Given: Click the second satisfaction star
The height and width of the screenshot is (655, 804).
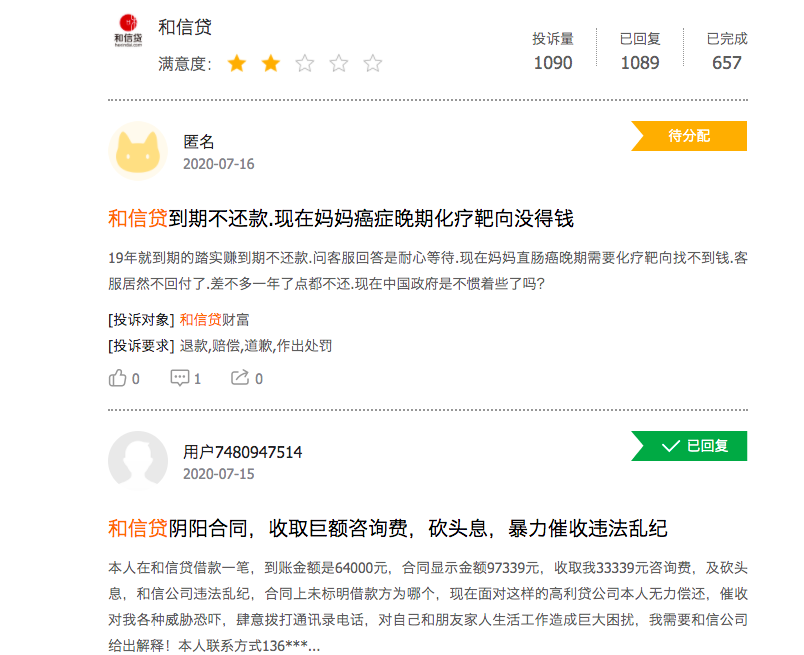Looking at the screenshot, I should click(x=271, y=64).
